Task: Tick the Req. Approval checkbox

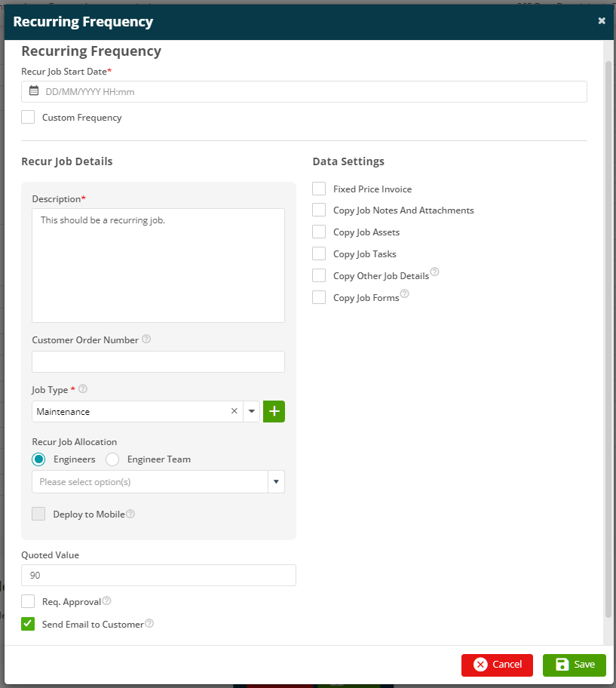Action: pos(28,601)
